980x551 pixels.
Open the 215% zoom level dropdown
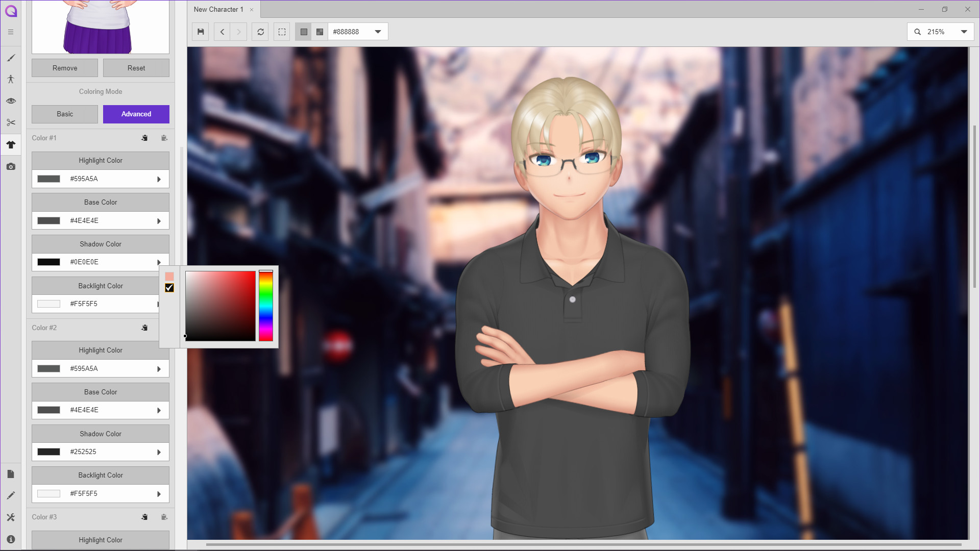(964, 32)
